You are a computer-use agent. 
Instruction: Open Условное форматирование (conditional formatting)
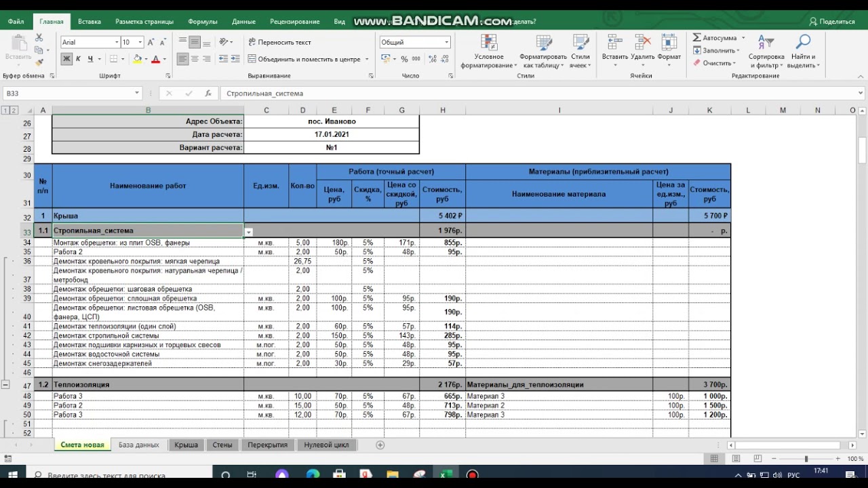point(488,52)
